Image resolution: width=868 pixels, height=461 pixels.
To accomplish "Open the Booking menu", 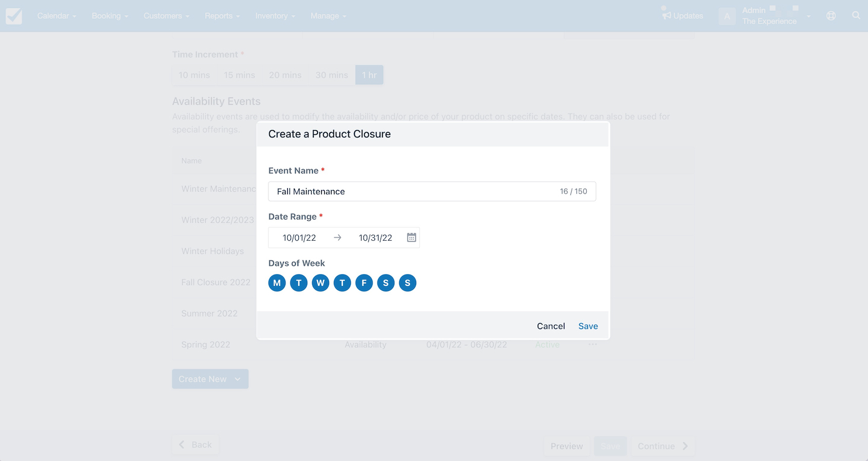I will pos(110,16).
